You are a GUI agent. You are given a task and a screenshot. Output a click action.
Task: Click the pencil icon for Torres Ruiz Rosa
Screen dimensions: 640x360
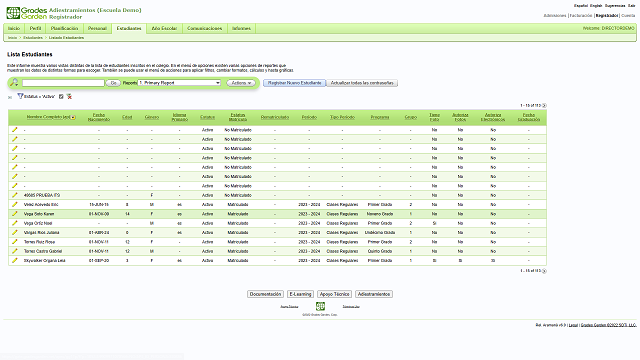pyautogui.click(x=15, y=242)
